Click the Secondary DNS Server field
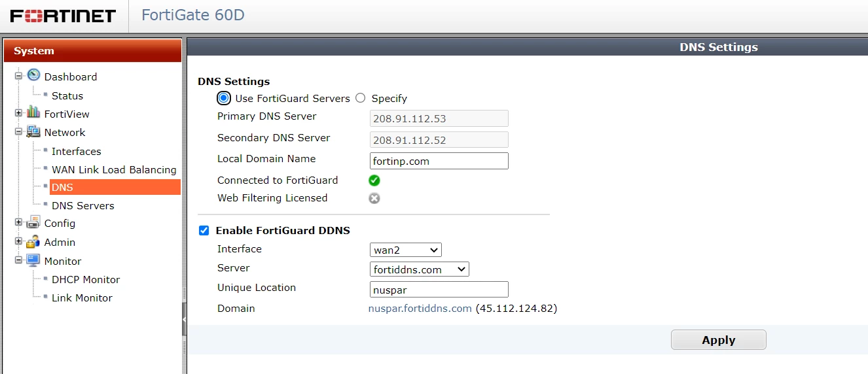868x374 pixels. pos(439,140)
